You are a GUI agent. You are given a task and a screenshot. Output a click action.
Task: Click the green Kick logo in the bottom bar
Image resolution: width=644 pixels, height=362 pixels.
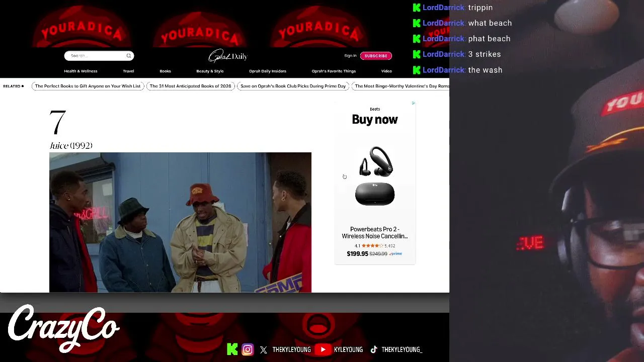pyautogui.click(x=232, y=349)
